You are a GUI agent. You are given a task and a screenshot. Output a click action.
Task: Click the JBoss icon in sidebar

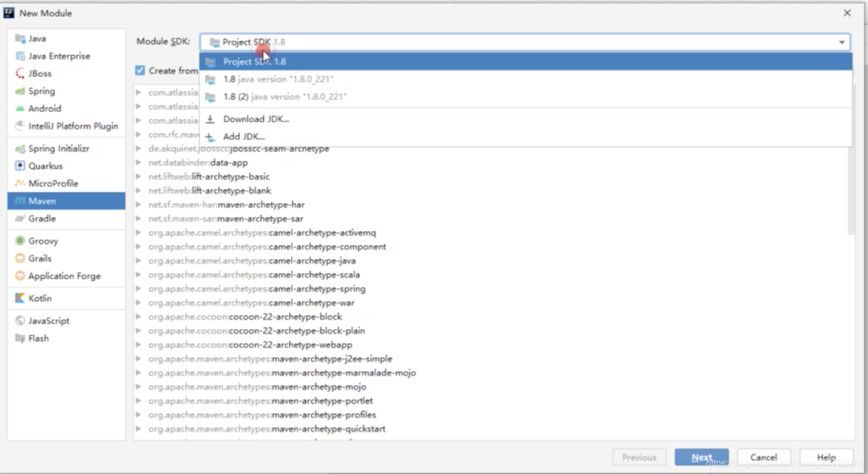[20, 73]
